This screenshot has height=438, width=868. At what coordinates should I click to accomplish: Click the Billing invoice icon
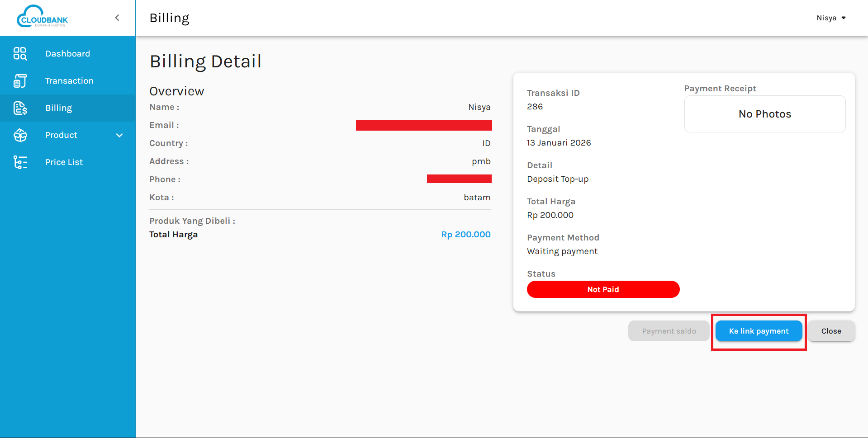[20, 108]
